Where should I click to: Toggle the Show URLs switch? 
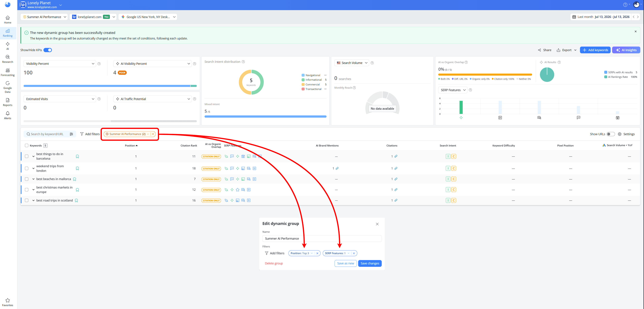click(611, 134)
